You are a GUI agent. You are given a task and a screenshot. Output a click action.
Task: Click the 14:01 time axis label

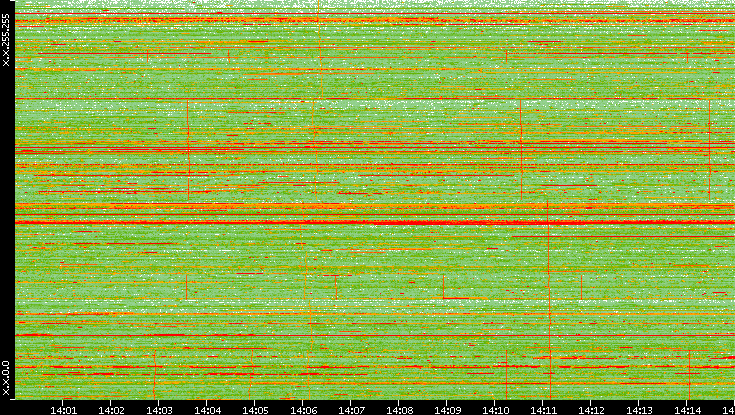pyautogui.click(x=64, y=408)
